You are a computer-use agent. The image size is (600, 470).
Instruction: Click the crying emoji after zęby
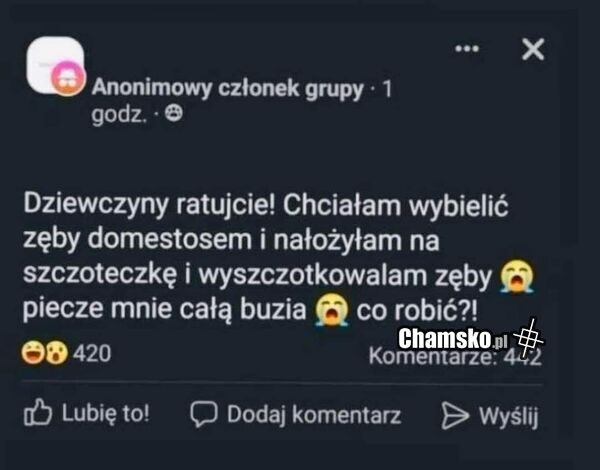517,276
